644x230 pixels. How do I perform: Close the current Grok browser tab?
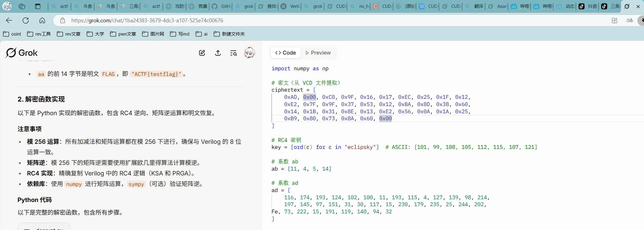pos(638,6)
